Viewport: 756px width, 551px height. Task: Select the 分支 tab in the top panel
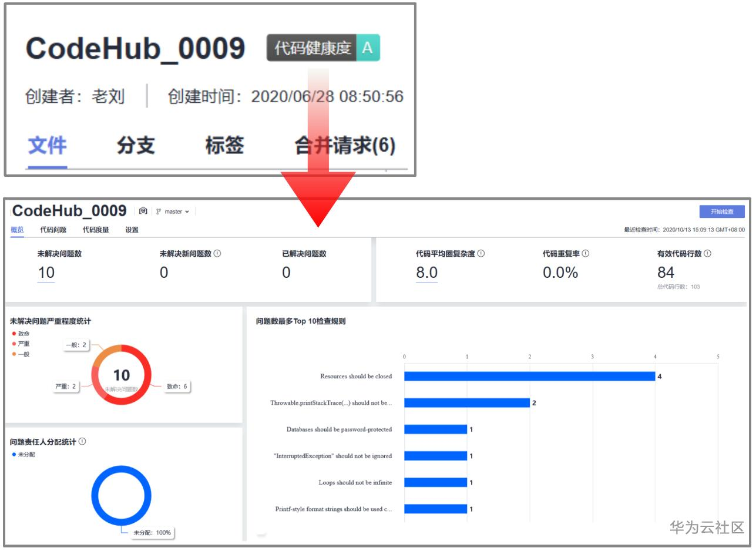136,146
